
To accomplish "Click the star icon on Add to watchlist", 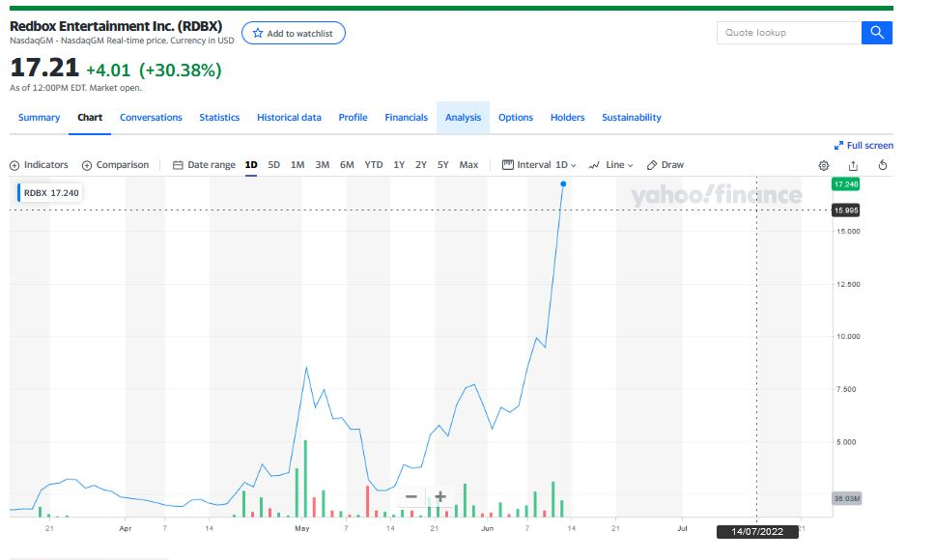I will click(x=257, y=34).
